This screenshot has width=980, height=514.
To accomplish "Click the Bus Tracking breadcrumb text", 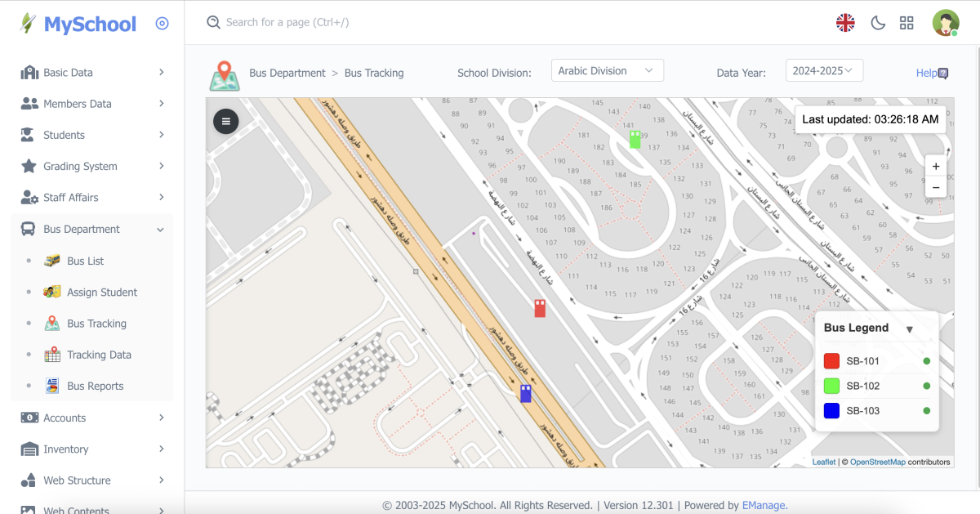I will point(374,73).
